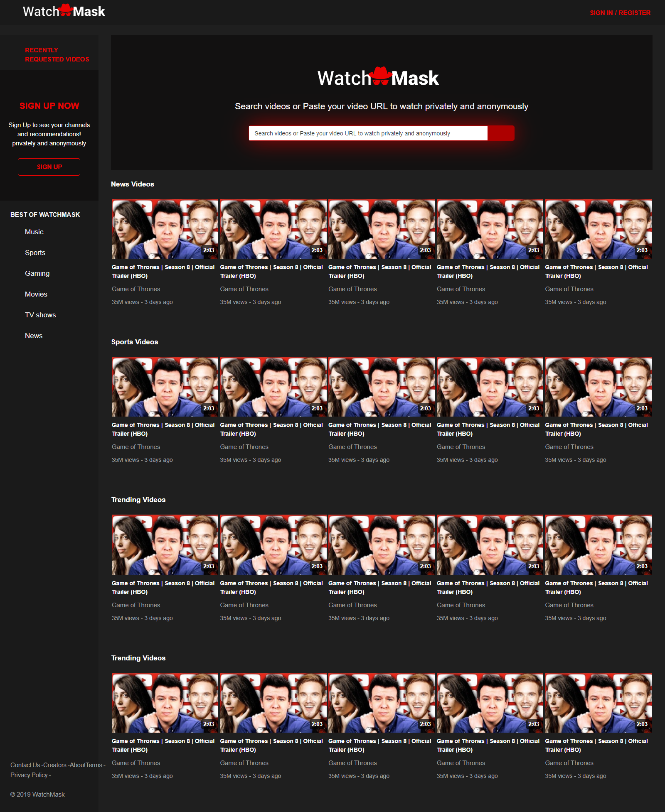Open the second thumbnail in the News Videos row
Screen dimensions: 665x812
coord(273,229)
